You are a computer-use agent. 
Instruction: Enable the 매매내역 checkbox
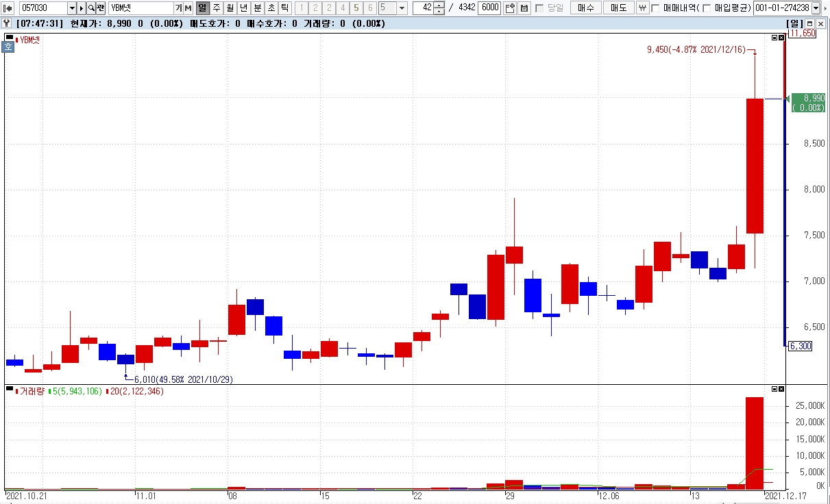[655, 8]
